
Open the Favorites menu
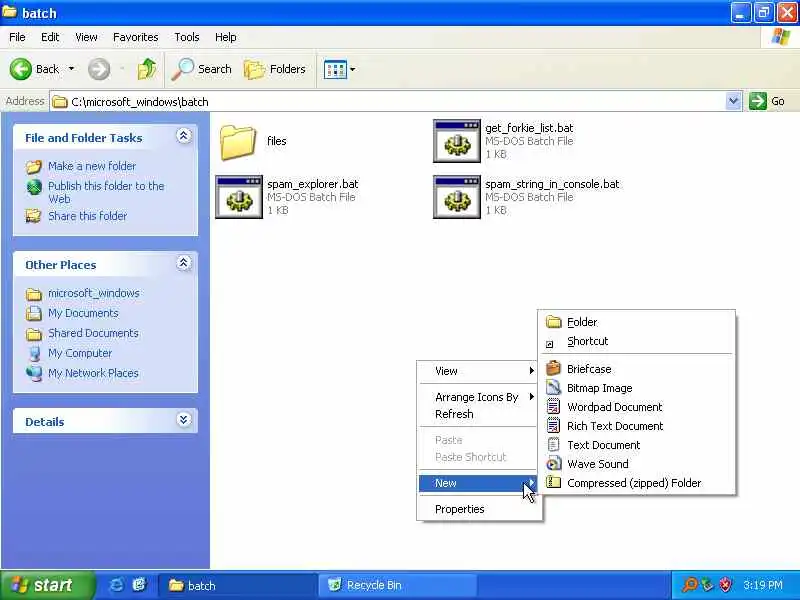click(136, 37)
